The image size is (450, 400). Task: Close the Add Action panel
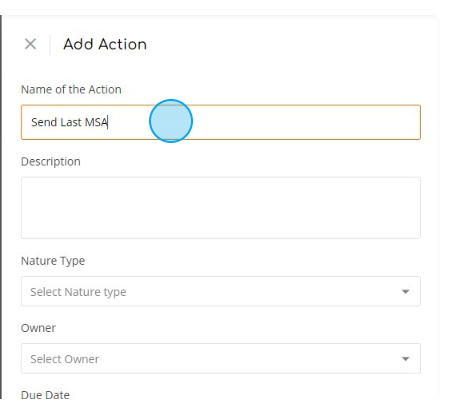[30, 44]
